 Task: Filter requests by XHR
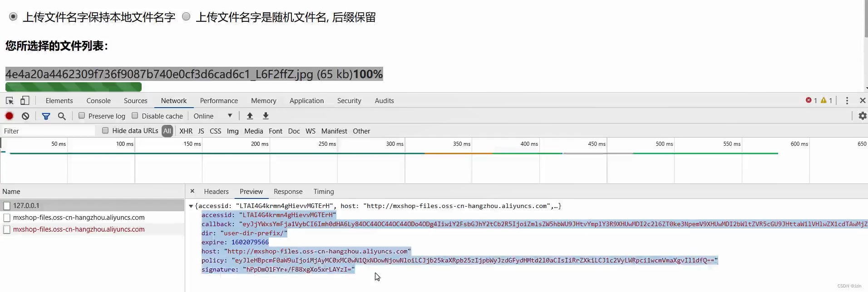click(x=186, y=131)
